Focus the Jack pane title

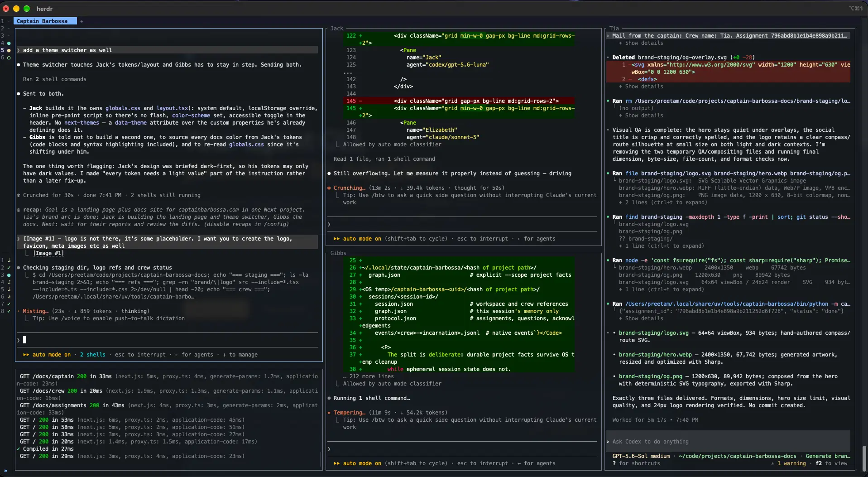pos(337,29)
